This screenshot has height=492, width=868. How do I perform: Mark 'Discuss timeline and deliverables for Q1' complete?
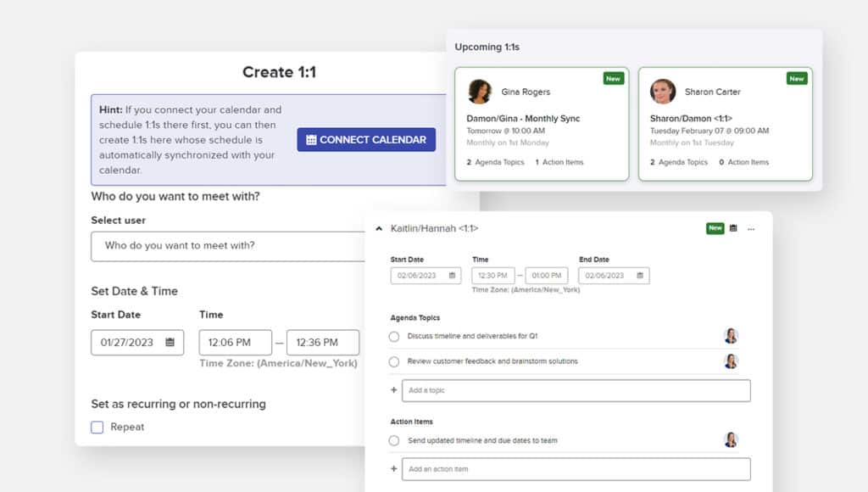coord(394,337)
